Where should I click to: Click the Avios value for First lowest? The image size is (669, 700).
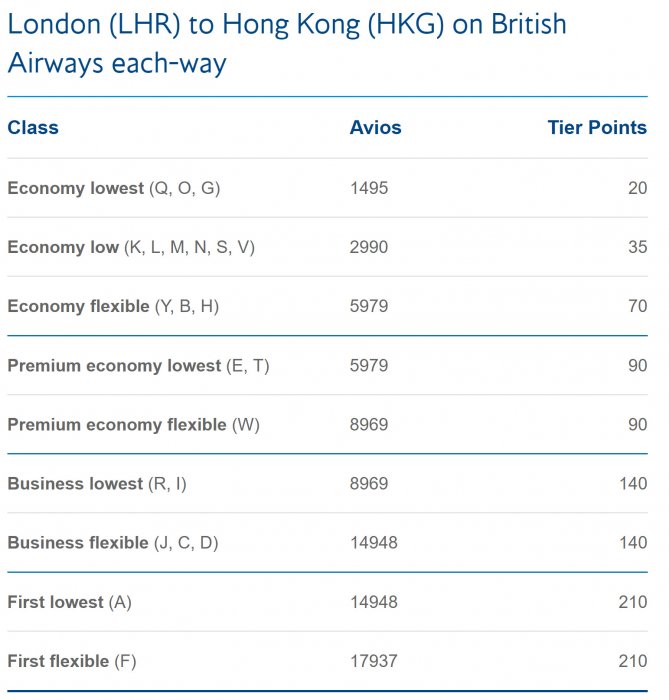click(x=373, y=602)
